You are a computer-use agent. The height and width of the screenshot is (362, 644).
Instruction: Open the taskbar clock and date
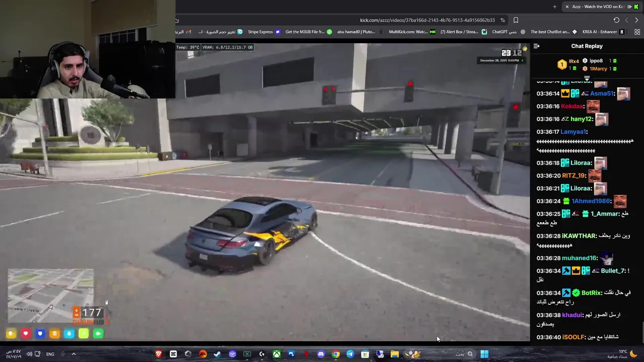14,354
